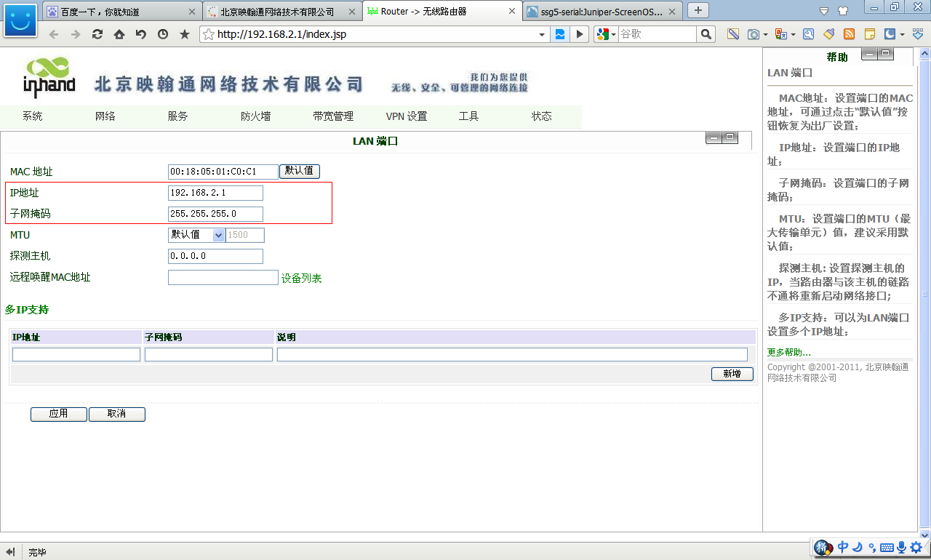Open the 网络 menu

click(105, 116)
